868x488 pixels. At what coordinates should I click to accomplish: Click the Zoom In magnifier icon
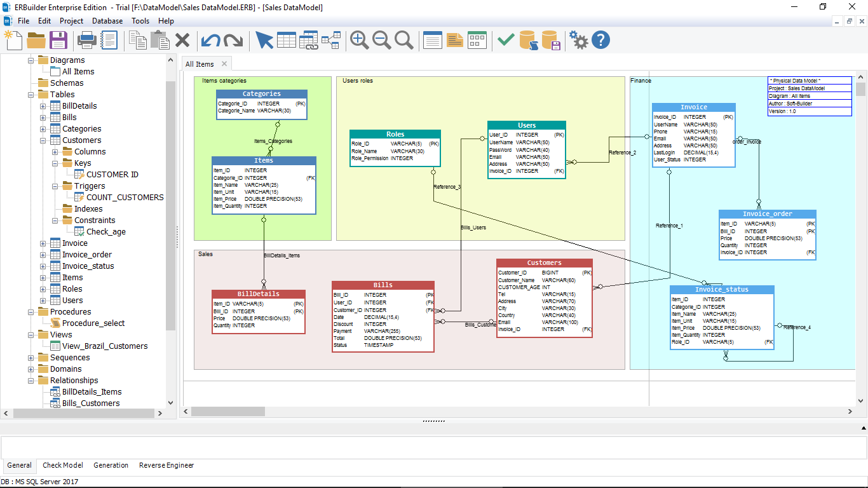point(358,39)
